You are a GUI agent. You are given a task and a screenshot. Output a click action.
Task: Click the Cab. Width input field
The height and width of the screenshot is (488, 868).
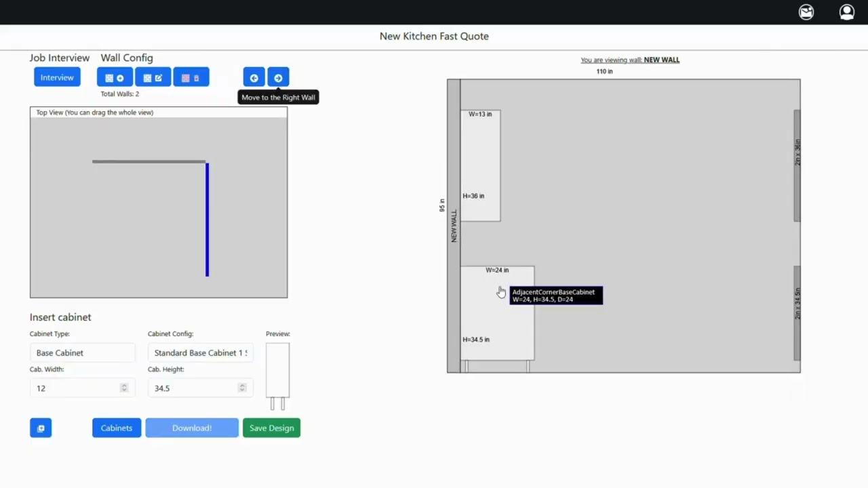(x=83, y=388)
